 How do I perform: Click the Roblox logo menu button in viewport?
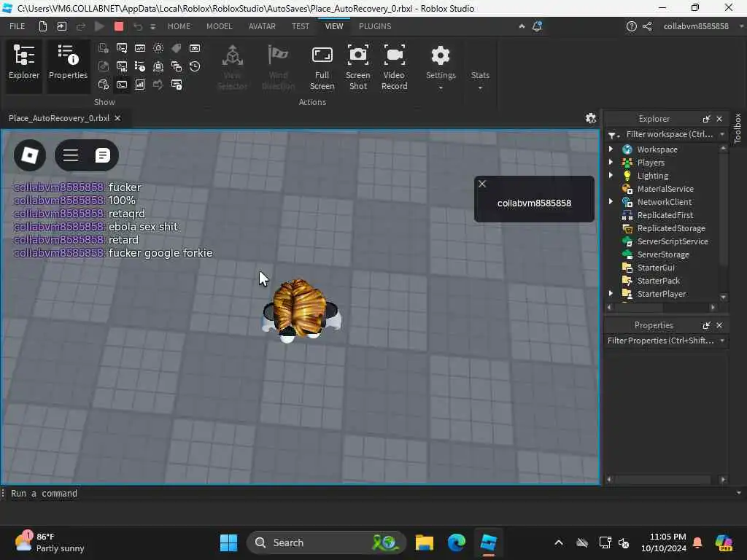(x=30, y=155)
